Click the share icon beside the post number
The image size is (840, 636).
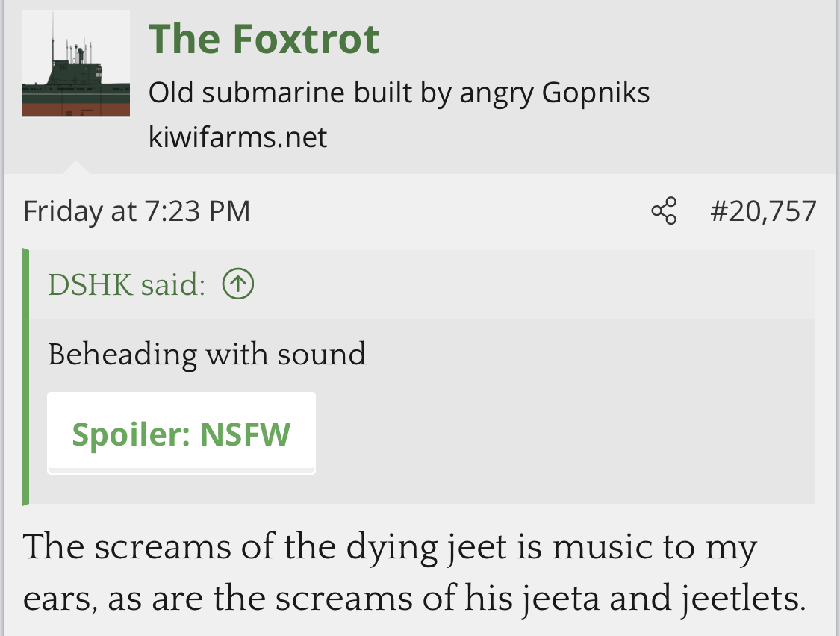(x=664, y=211)
